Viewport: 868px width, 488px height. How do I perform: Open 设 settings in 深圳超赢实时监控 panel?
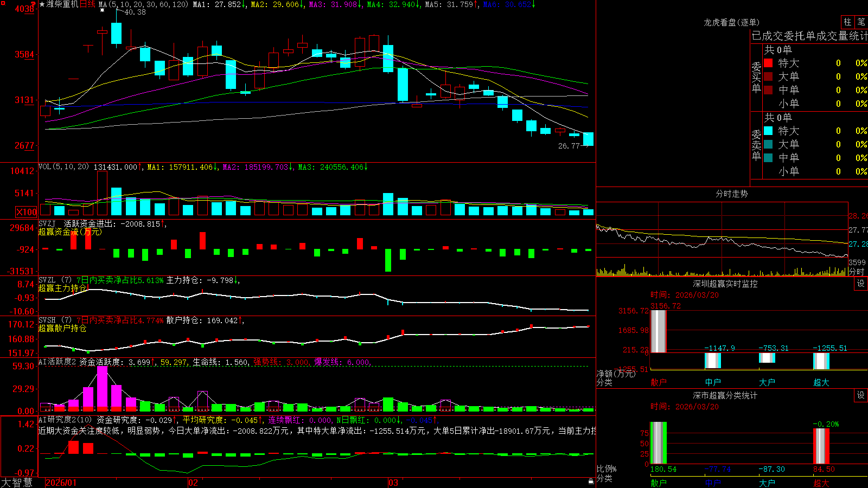pyautogui.click(x=861, y=284)
